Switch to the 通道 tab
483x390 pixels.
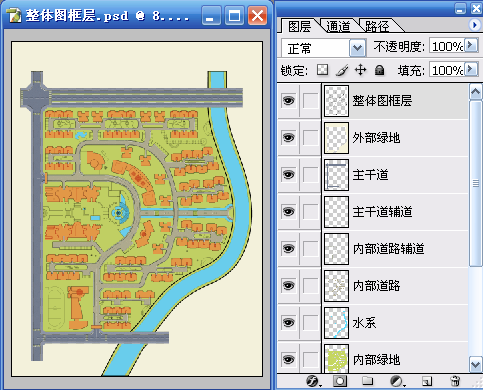coord(338,26)
